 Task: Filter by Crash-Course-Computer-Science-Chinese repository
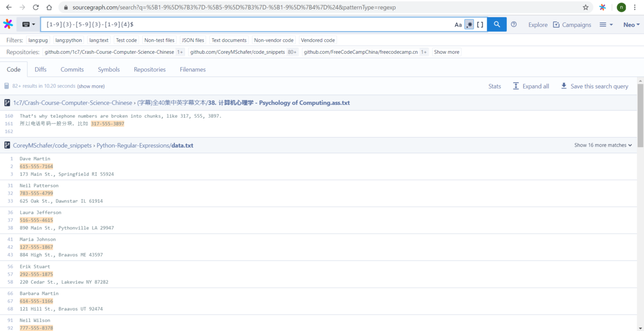[x=114, y=52]
